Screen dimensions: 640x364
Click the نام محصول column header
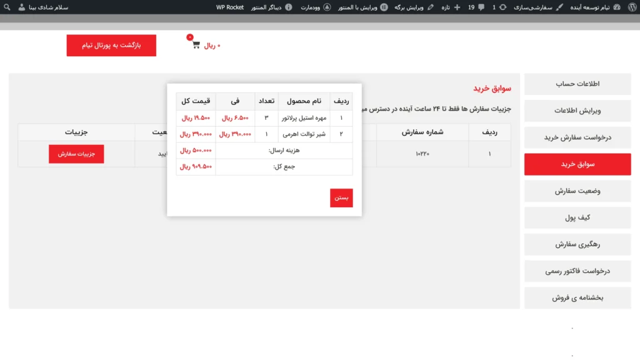coord(304,101)
